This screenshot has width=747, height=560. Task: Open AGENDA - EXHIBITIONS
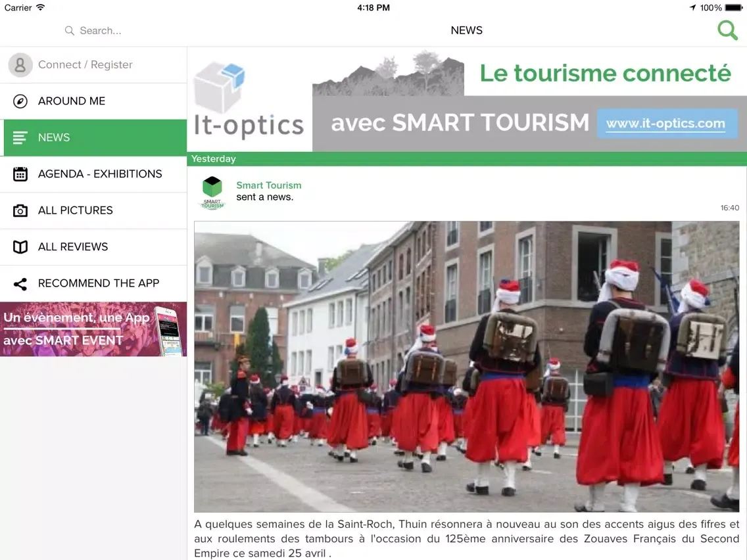click(93, 174)
